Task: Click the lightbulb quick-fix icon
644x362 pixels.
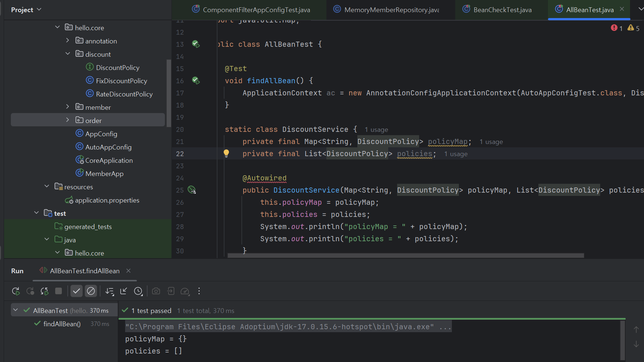Action: 226,154
